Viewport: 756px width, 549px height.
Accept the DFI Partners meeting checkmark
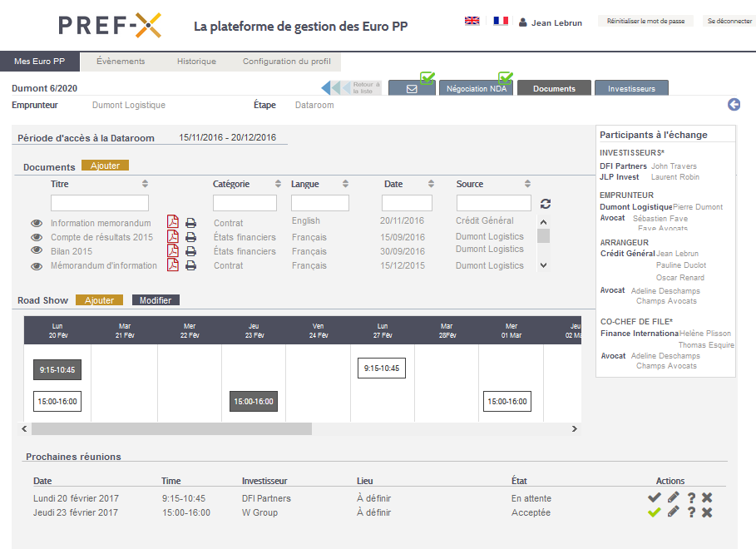click(x=655, y=497)
